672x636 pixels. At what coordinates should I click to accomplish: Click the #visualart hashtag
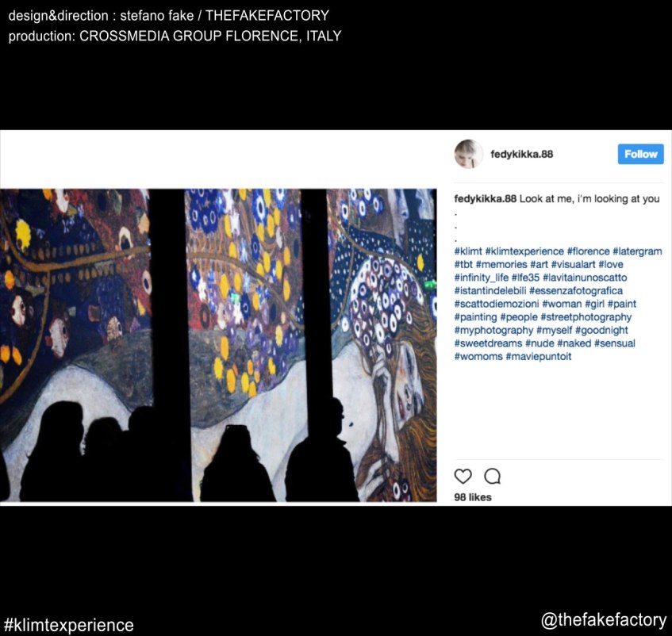573,265
